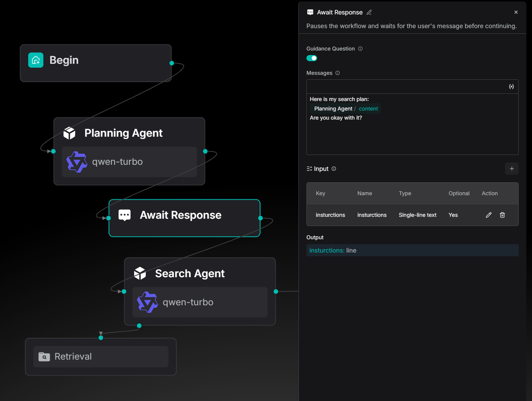This screenshot has height=401, width=532.
Task: Click the Planning Agent content variable tag
Action: (346, 109)
